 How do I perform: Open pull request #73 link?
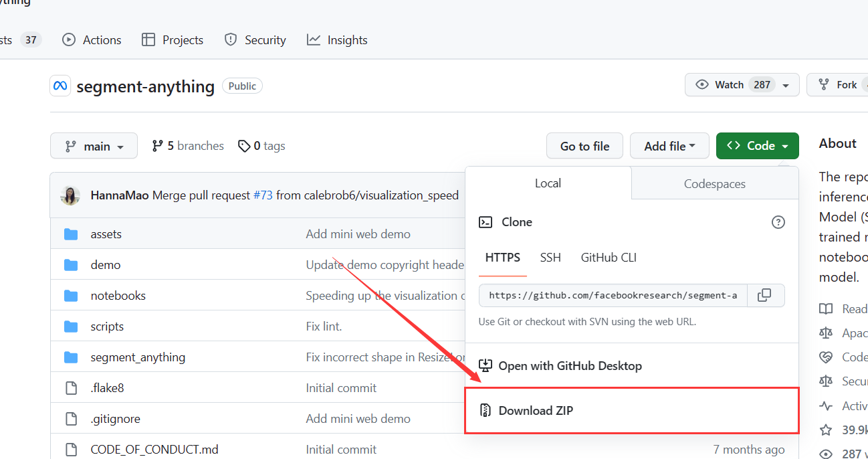(x=263, y=195)
